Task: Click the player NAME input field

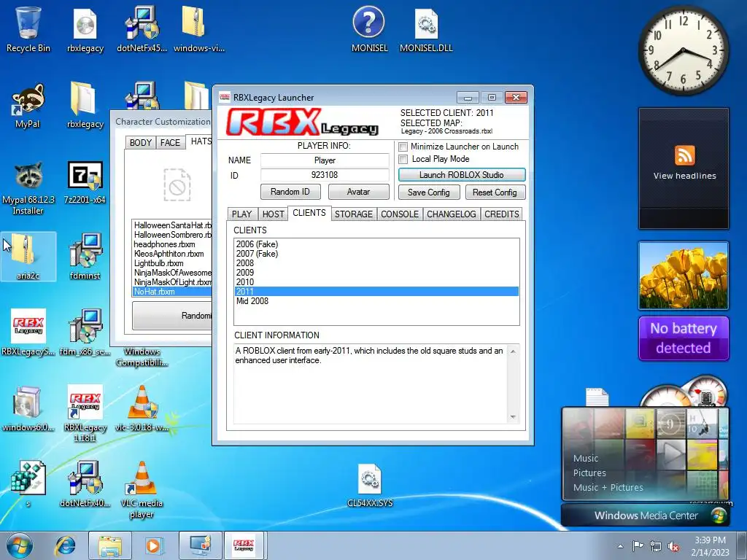Action: point(325,160)
